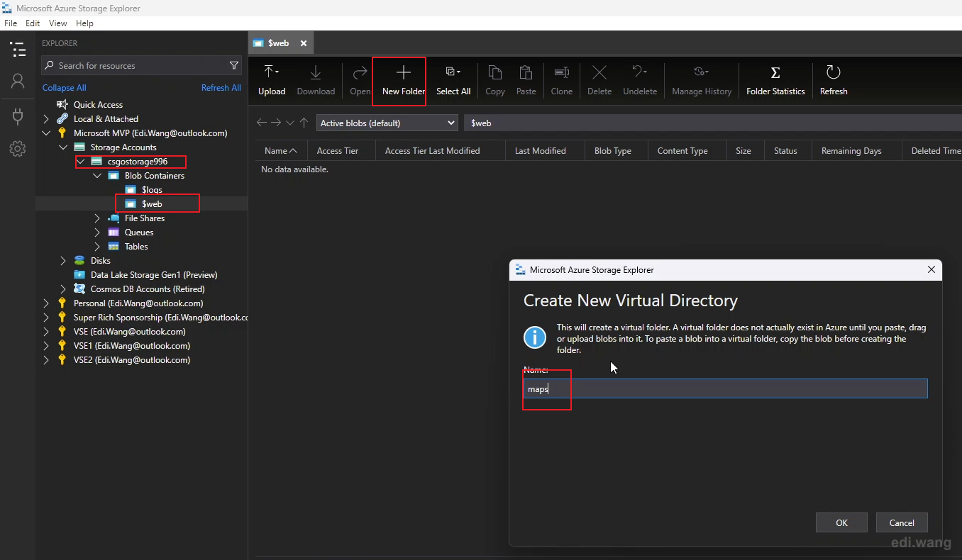Image resolution: width=962 pixels, height=560 pixels.
Task: Sort by the Name column header
Action: (282, 150)
